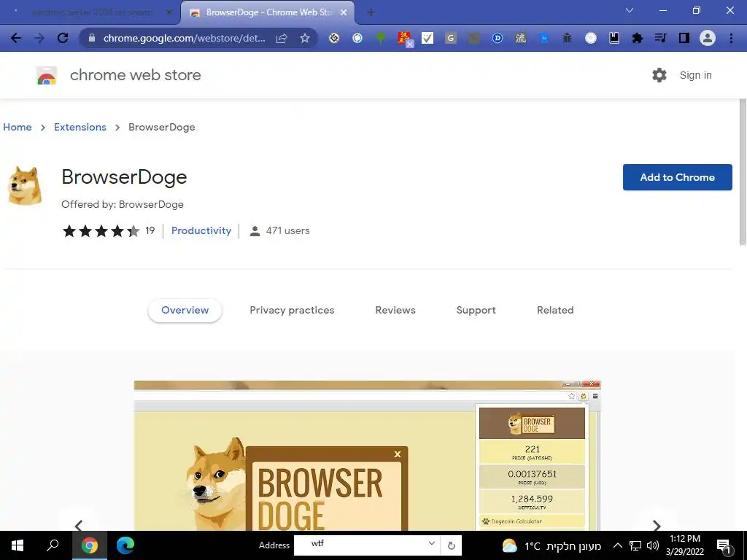Click Sign in link
The height and width of the screenshot is (560, 747).
pos(695,75)
